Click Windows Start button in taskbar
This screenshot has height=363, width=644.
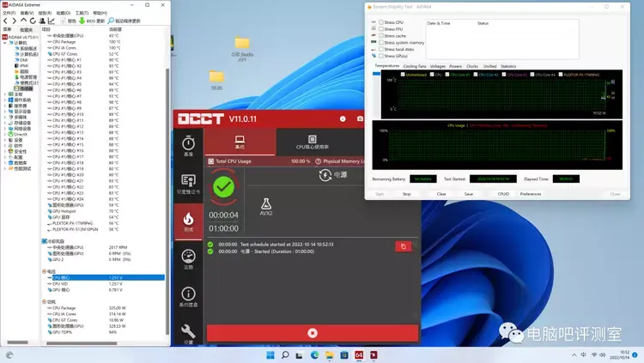[270, 355]
